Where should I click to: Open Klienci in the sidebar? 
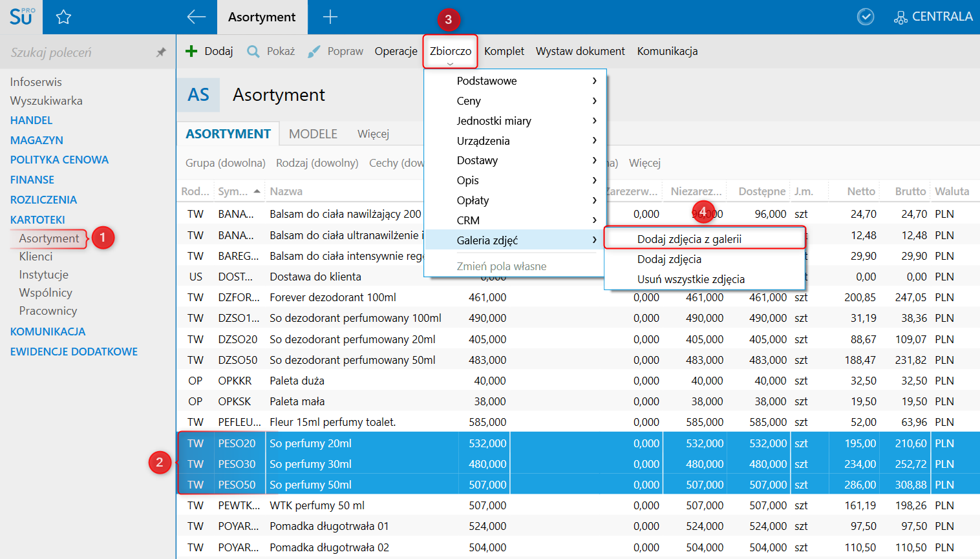(36, 257)
